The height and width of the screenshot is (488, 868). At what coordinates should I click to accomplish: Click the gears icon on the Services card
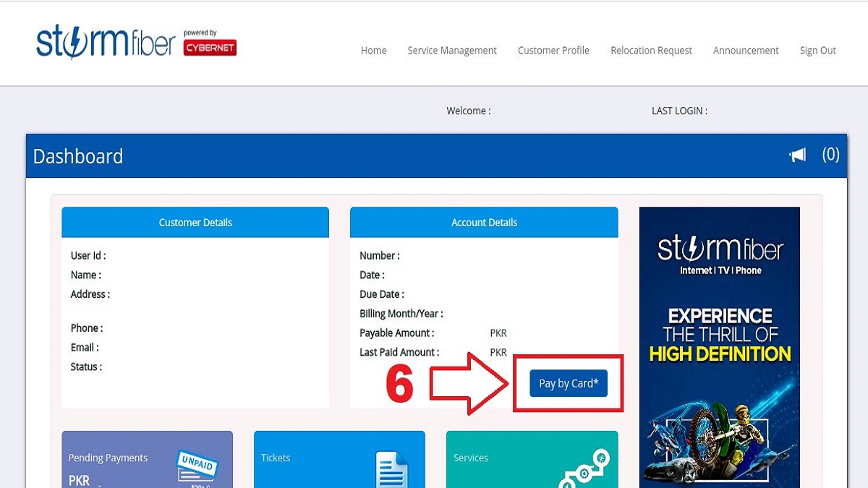point(585,468)
